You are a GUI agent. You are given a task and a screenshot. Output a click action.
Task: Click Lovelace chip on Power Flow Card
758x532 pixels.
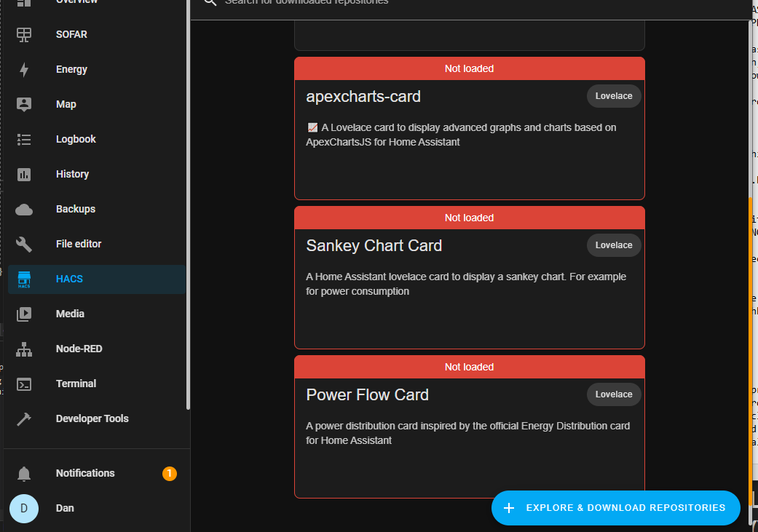coord(613,394)
